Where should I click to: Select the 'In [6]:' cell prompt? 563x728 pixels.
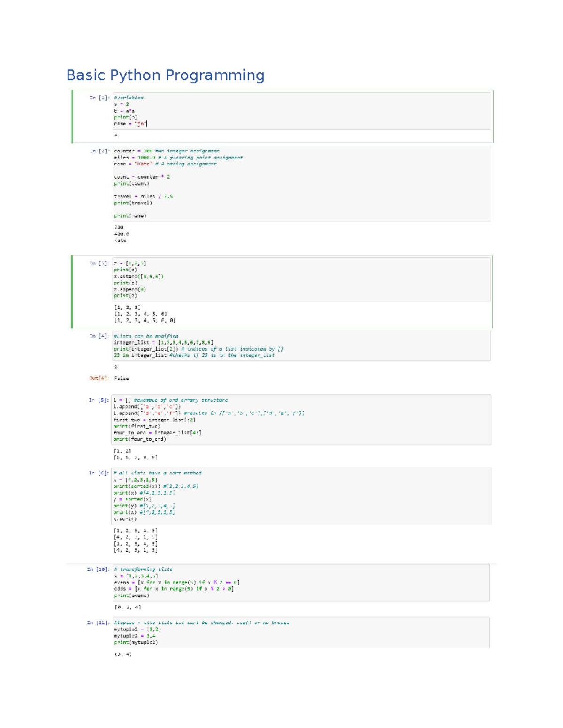pos(99,473)
